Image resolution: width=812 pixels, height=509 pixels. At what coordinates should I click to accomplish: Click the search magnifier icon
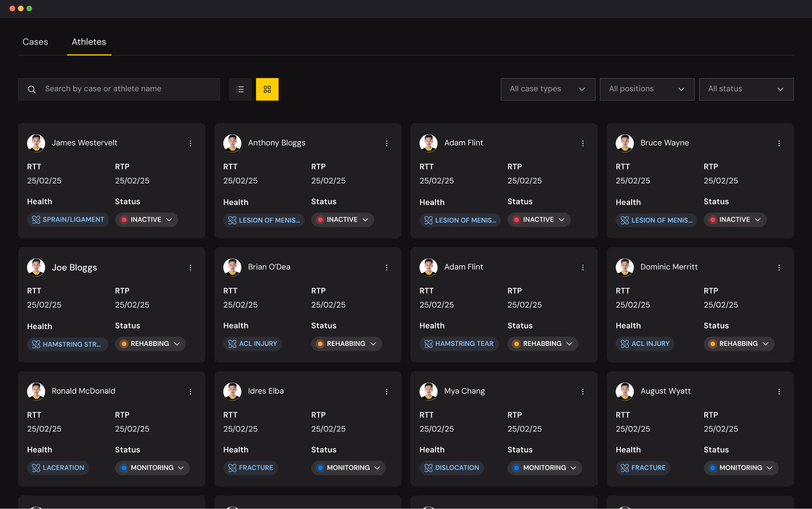(31, 89)
